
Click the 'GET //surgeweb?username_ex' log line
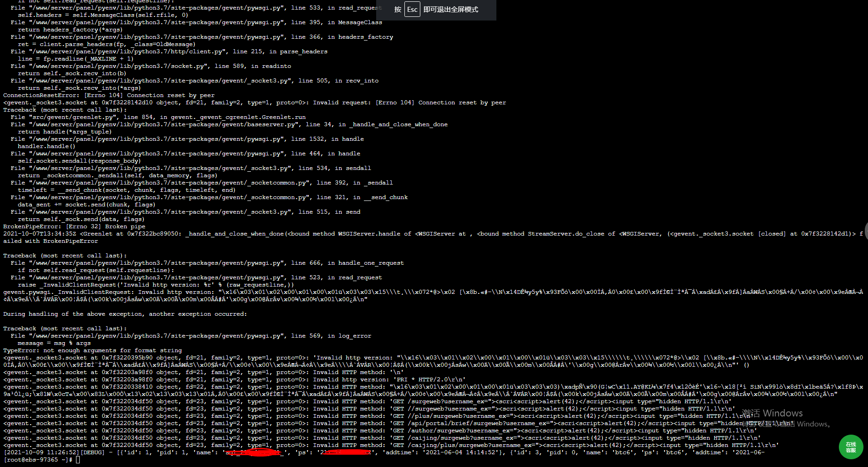369,409
